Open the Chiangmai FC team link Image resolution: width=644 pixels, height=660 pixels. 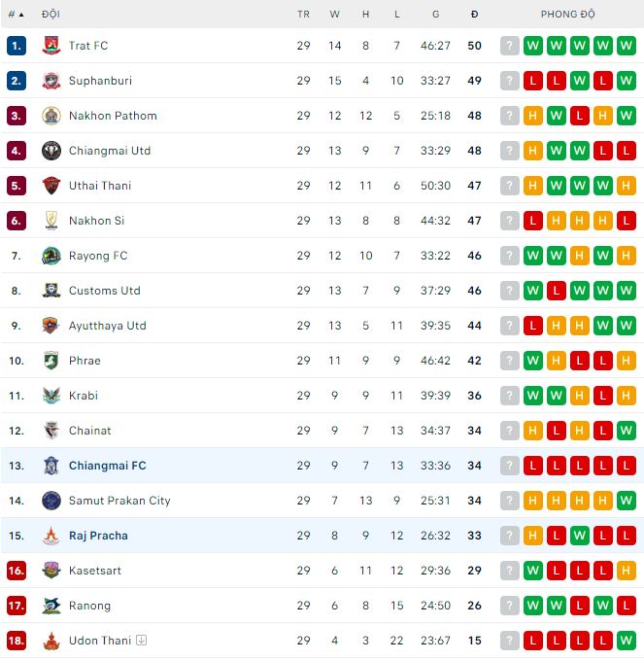coord(107,466)
